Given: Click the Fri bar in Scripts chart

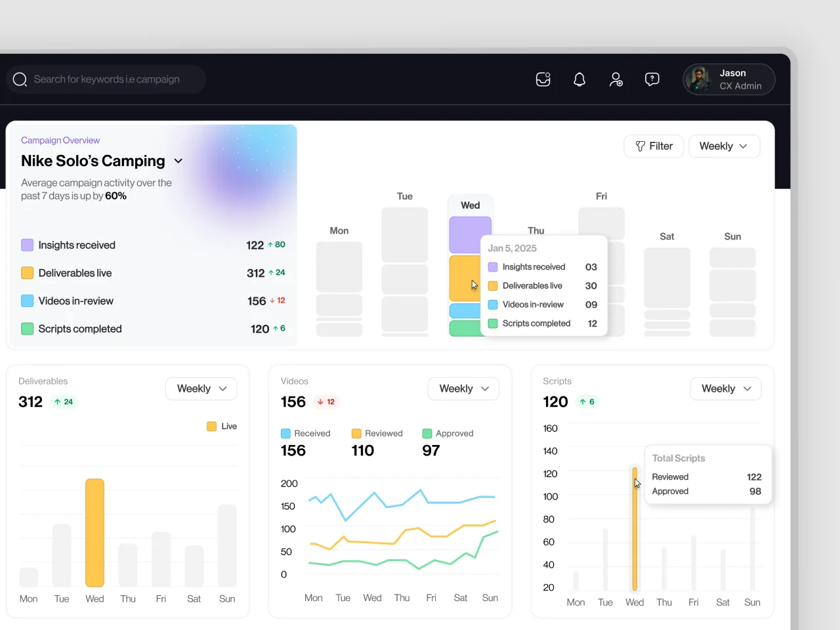Looking at the screenshot, I should point(693,563).
